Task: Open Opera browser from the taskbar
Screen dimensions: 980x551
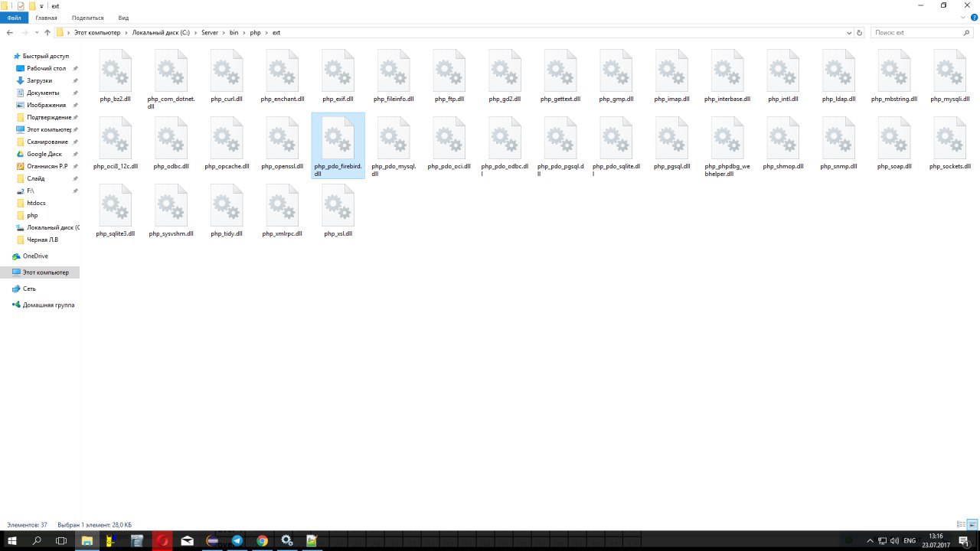Action: tap(162, 541)
